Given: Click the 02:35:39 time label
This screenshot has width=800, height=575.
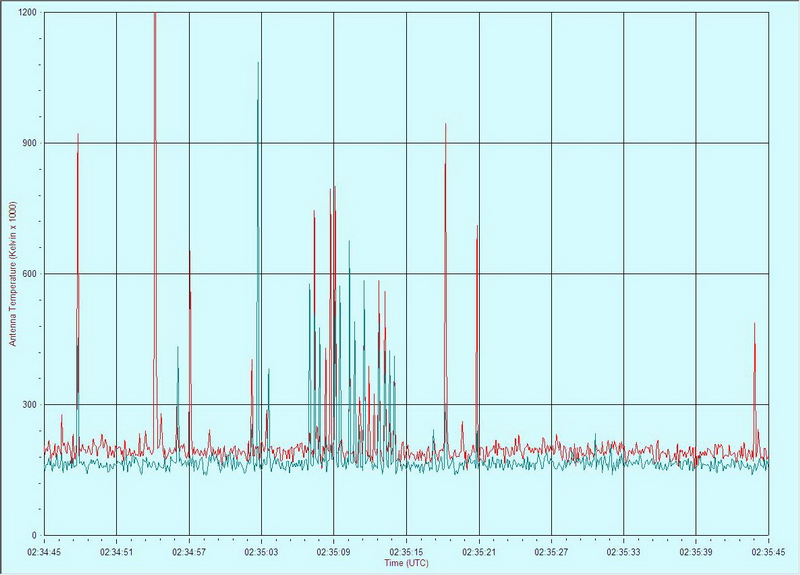Looking at the screenshot, I should coord(696,552).
